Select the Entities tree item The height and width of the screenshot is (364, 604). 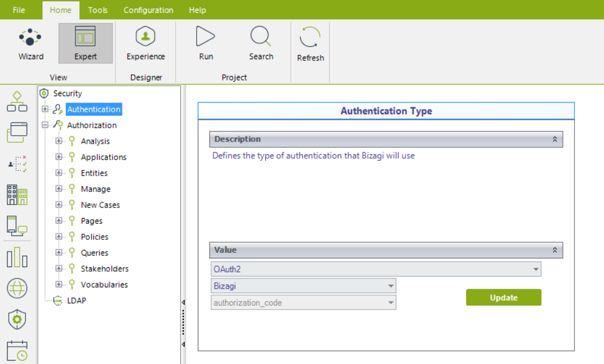[x=94, y=173]
